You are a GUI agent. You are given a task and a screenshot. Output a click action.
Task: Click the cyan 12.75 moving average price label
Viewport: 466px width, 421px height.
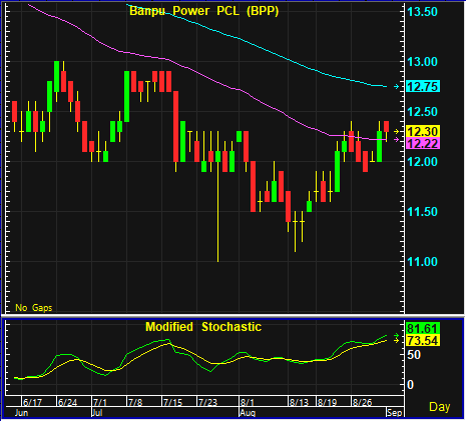click(x=423, y=86)
